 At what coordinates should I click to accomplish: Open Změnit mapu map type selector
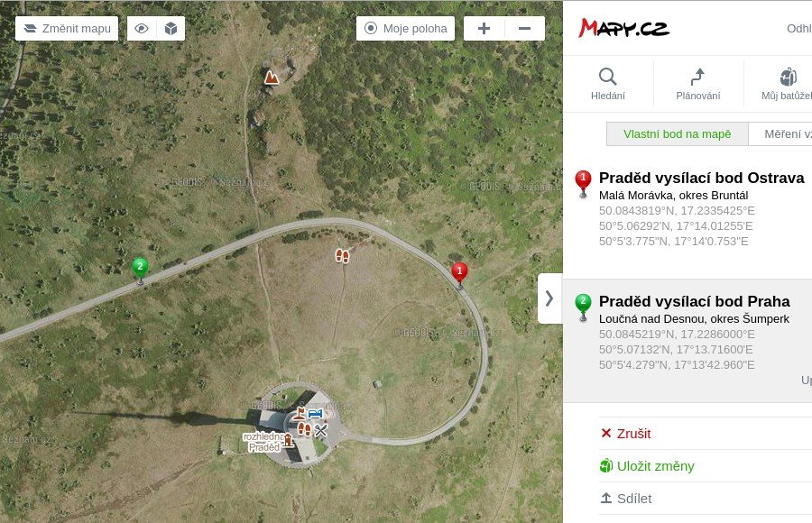point(67,29)
